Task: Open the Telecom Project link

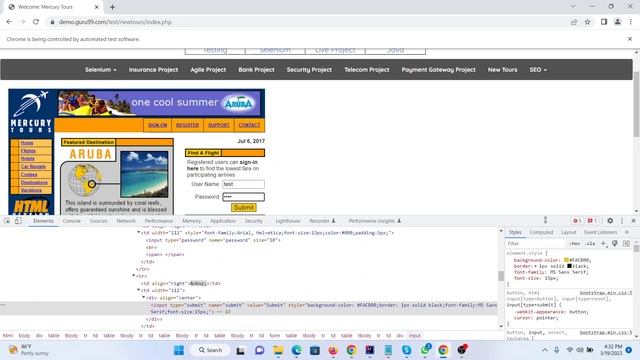Action: coord(367,70)
